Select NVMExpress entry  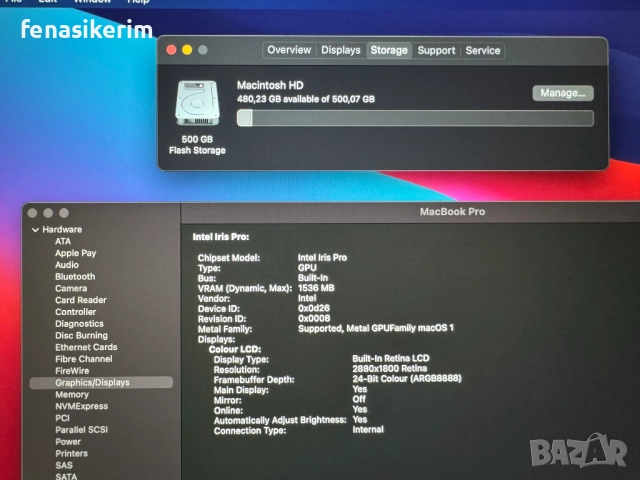(82, 406)
